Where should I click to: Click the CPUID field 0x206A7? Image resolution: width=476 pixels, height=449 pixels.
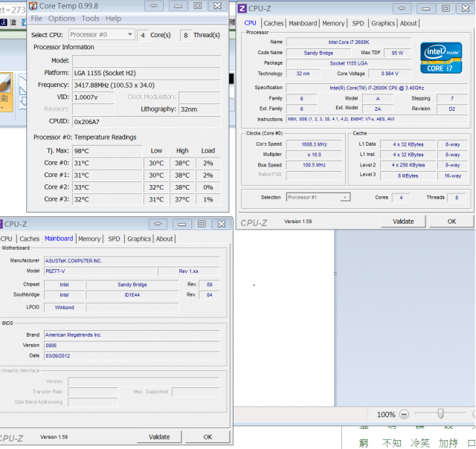147,122
